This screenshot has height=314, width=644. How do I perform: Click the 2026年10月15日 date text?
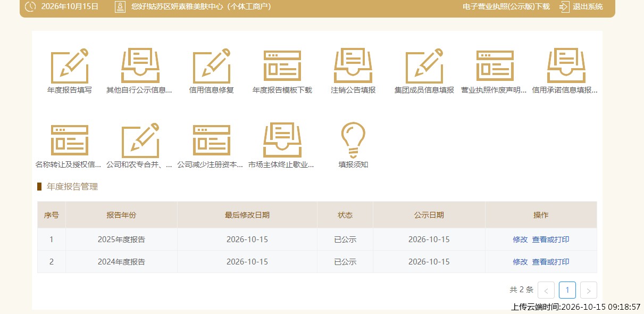tap(70, 7)
